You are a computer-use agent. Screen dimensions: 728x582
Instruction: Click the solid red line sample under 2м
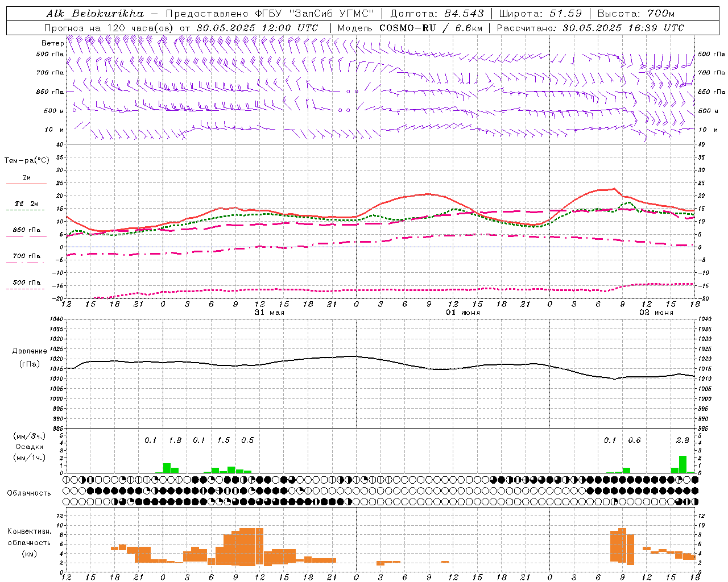tap(26, 184)
